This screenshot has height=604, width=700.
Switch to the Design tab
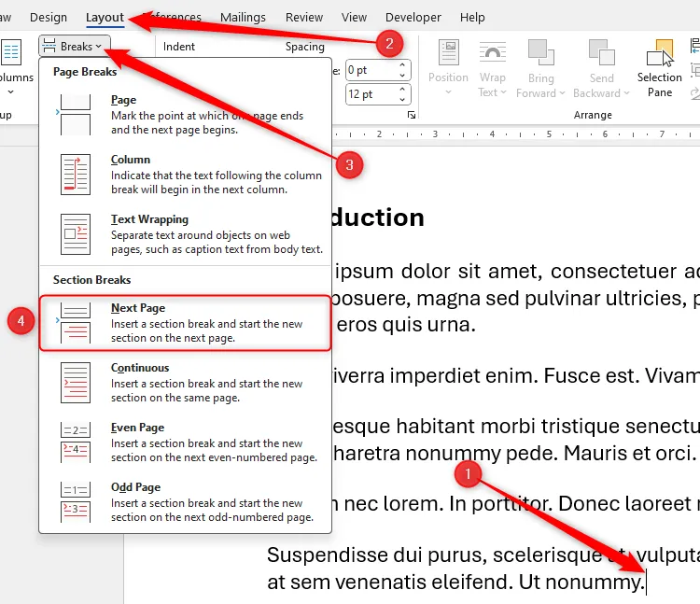pos(49,17)
